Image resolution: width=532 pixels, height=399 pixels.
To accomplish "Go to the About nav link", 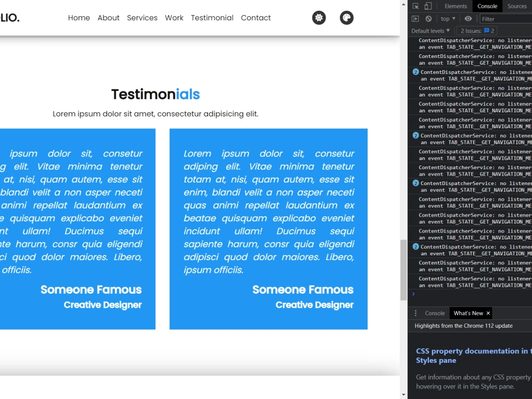I will (108, 18).
